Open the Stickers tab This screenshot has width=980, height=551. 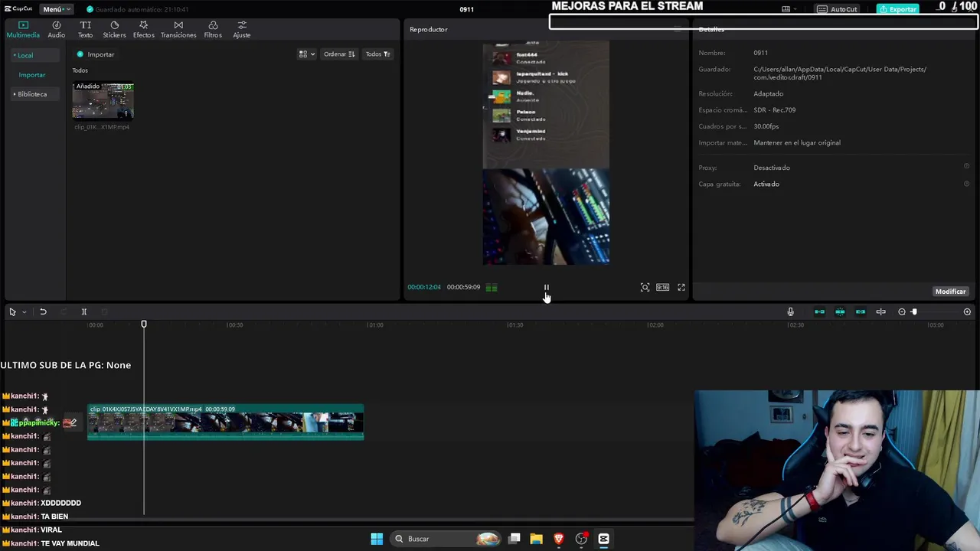[114, 30]
